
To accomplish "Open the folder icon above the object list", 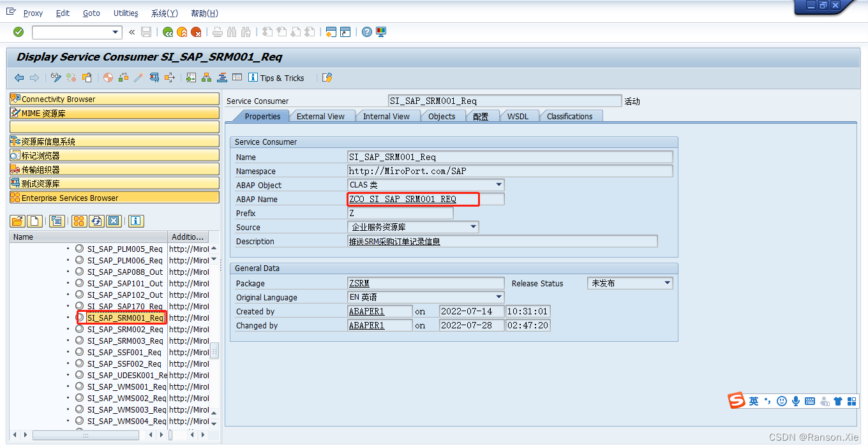I will (16, 221).
